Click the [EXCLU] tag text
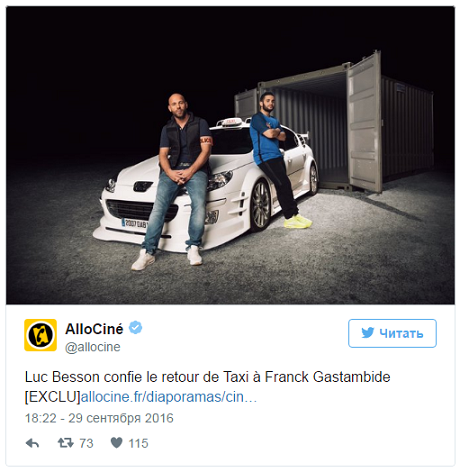Screen dimensions: 460x472 (x=53, y=397)
